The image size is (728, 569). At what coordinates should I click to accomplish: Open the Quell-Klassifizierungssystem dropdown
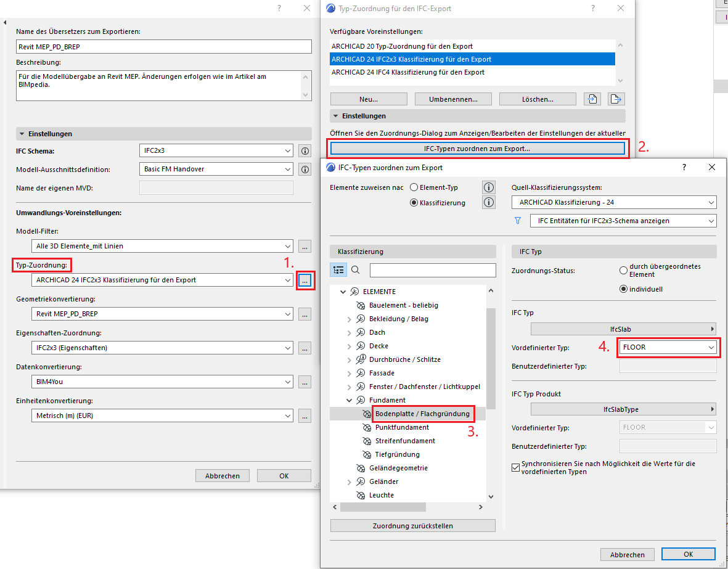(613, 202)
